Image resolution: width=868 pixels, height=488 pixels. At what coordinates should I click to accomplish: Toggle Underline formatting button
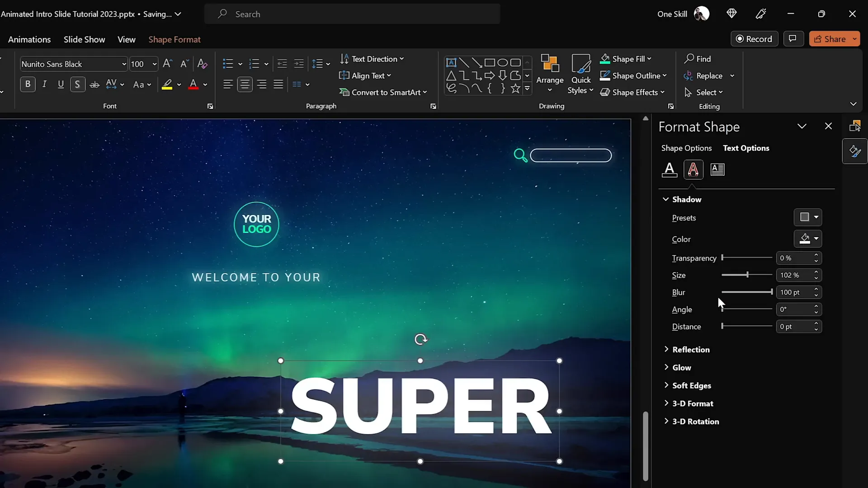pos(61,84)
